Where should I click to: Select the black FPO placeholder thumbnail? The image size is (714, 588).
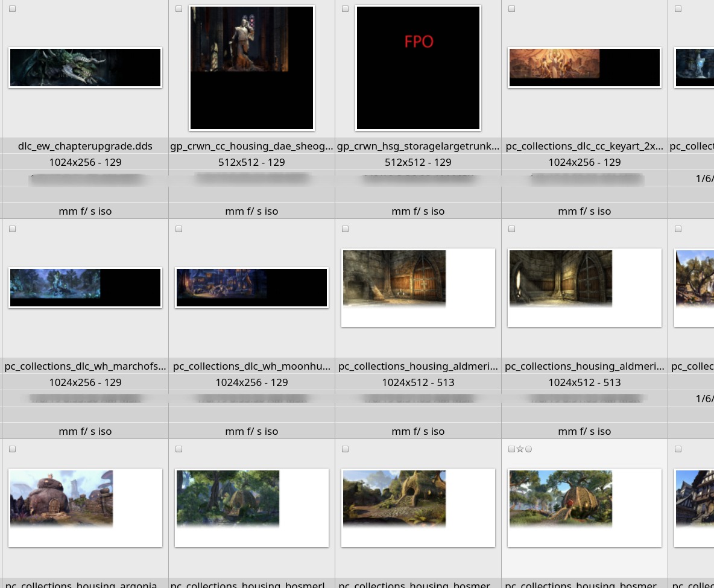[x=418, y=68]
